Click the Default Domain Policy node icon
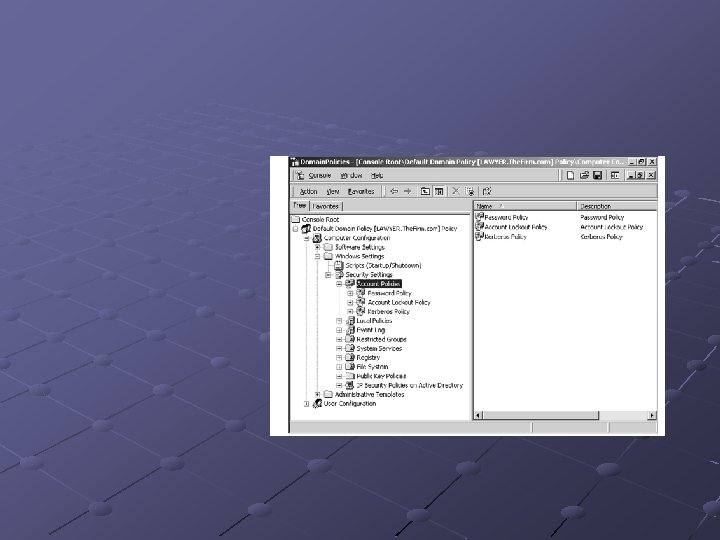The width and height of the screenshot is (720, 540). tap(306, 228)
